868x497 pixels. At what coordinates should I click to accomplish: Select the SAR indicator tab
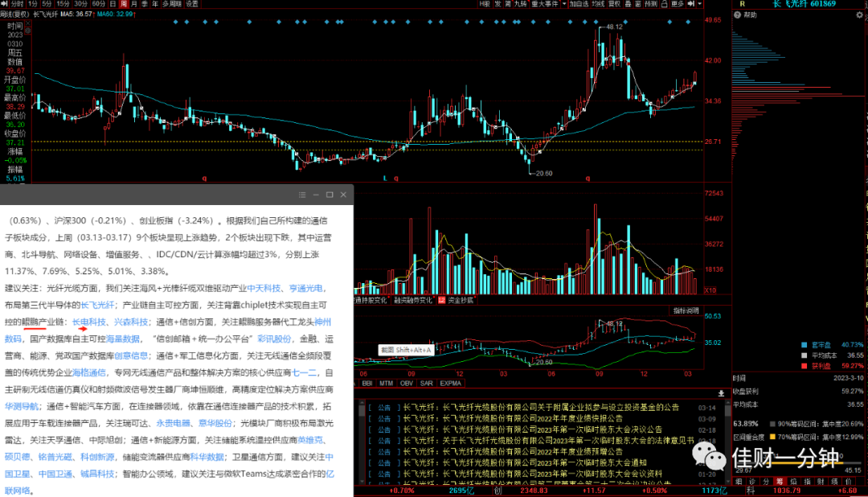pos(426,383)
